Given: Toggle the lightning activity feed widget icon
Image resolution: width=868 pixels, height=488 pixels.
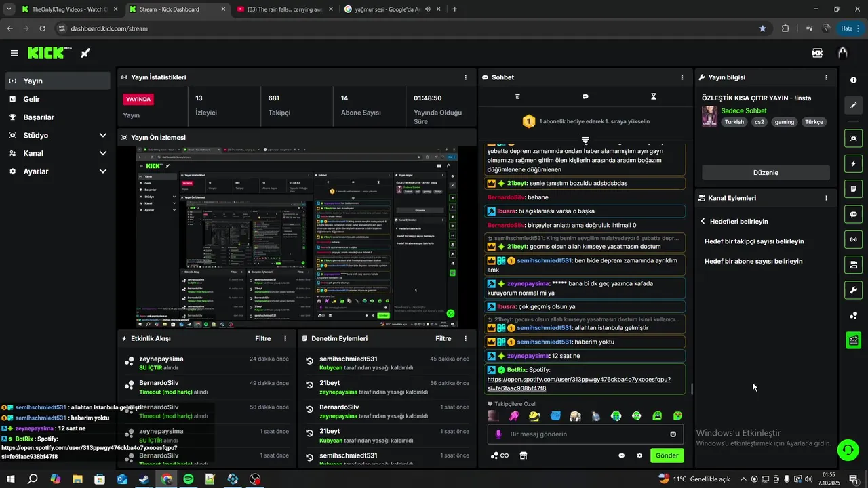Looking at the screenshot, I should click(x=853, y=163).
